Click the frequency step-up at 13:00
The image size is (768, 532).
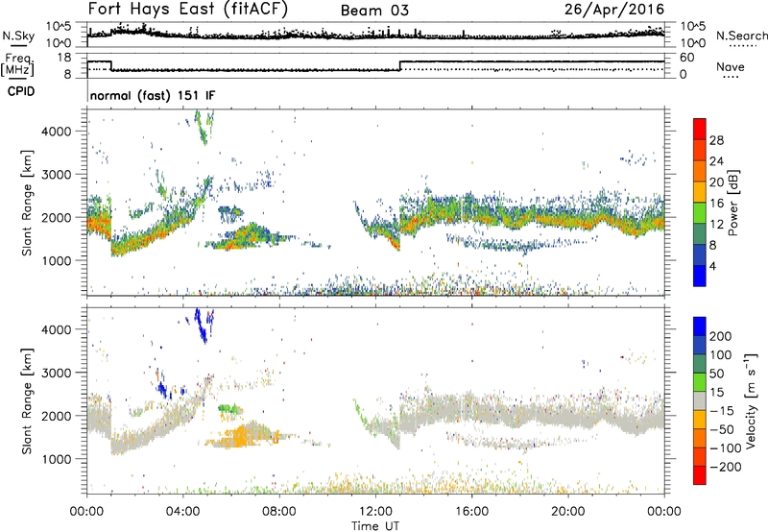coord(399,65)
